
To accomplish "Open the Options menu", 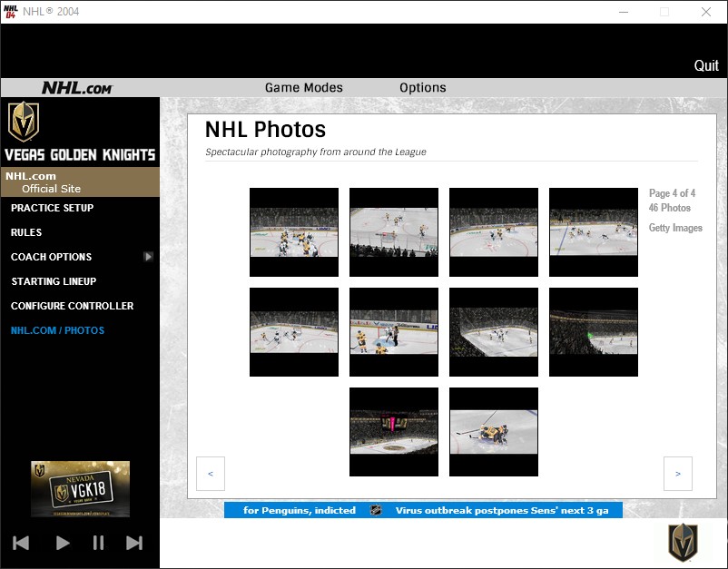I will [422, 88].
